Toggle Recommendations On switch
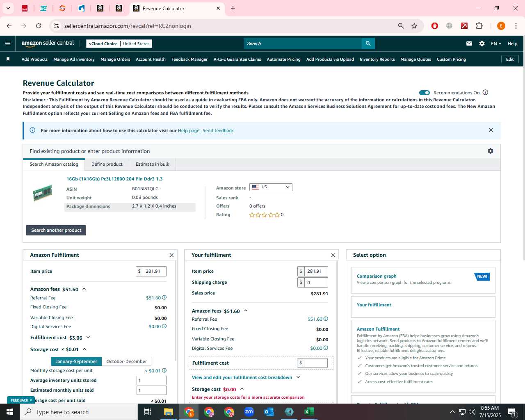The width and height of the screenshot is (525, 420). pyautogui.click(x=425, y=93)
